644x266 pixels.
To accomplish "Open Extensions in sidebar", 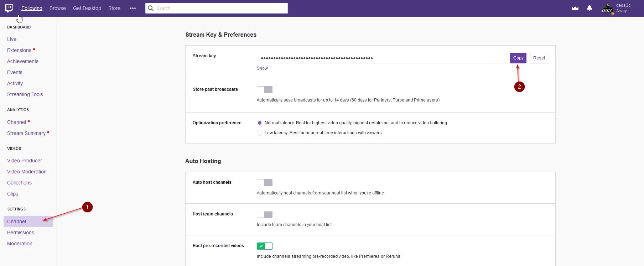I will 19,50.
